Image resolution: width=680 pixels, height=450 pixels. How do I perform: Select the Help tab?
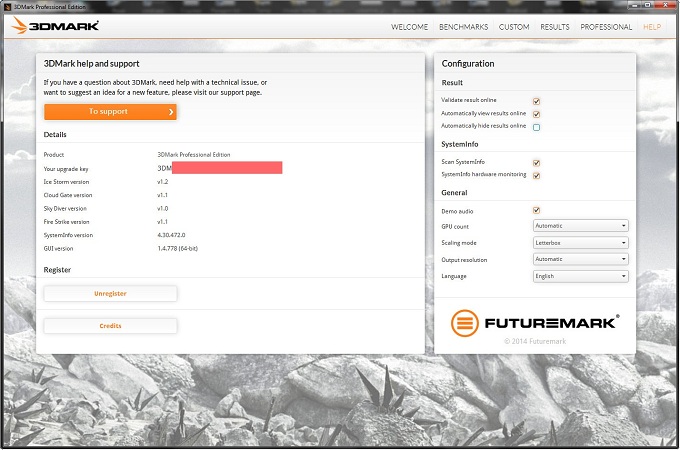(652, 27)
